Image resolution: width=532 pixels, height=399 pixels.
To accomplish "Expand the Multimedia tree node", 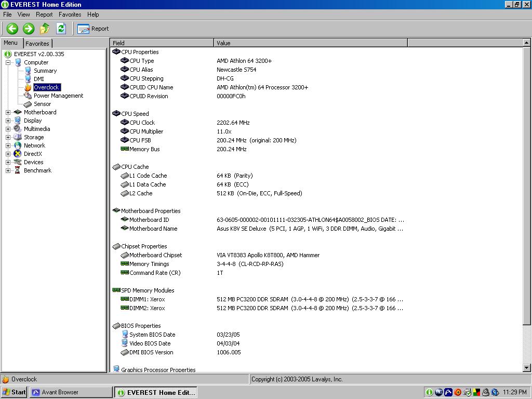I will click(8, 129).
